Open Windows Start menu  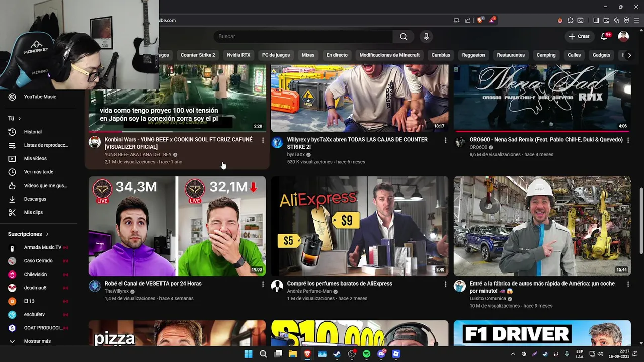click(248, 354)
